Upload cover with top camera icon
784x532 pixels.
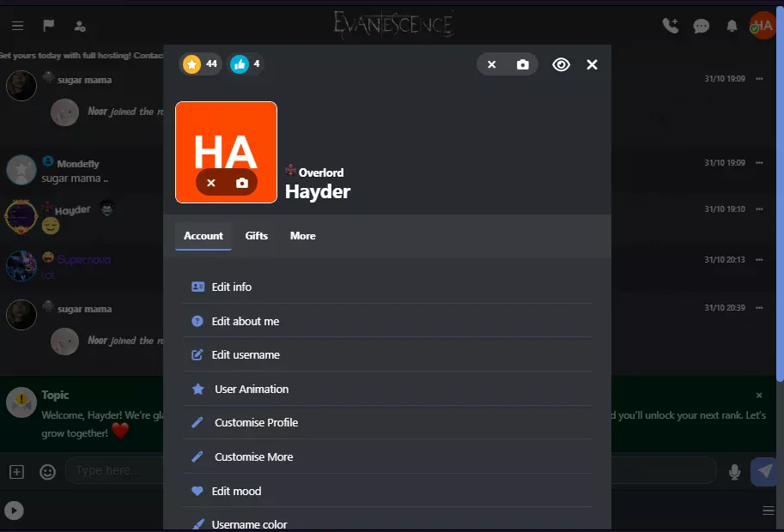click(522, 64)
